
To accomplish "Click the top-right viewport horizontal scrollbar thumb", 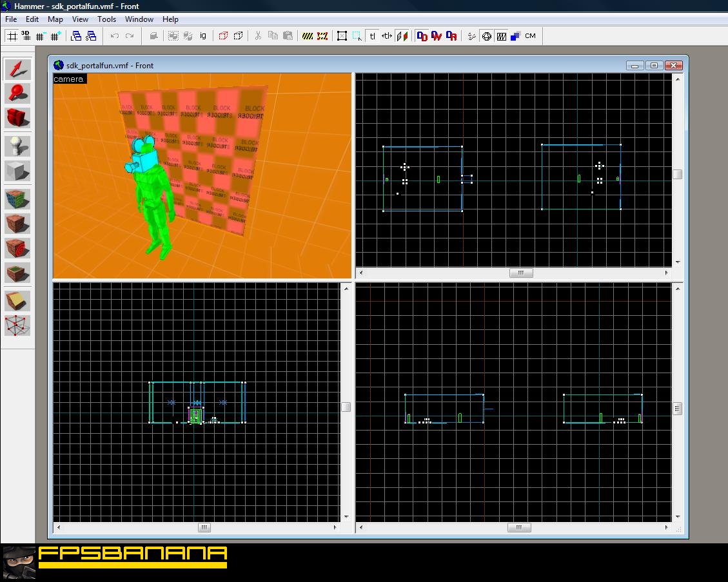I will [521, 273].
